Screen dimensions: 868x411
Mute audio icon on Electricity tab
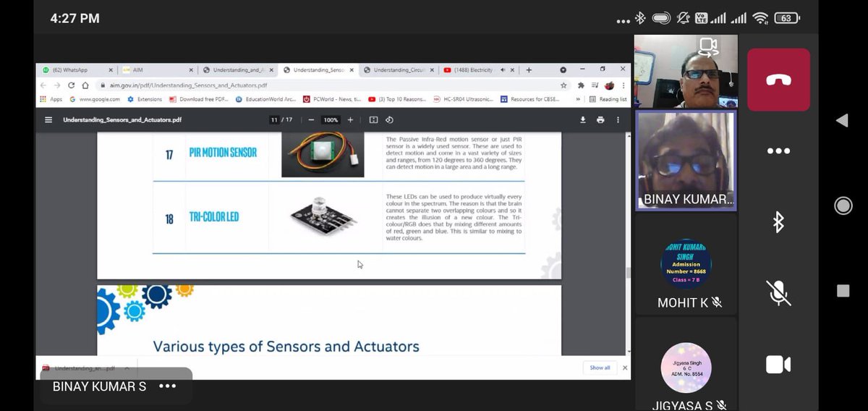click(503, 70)
